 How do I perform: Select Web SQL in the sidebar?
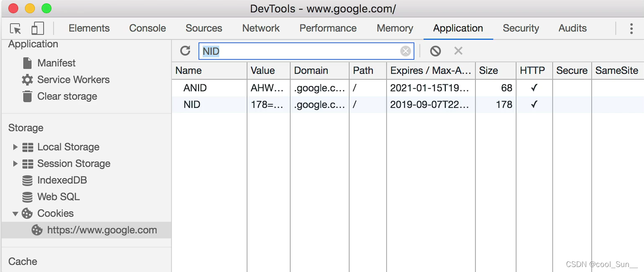coord(59,197)
